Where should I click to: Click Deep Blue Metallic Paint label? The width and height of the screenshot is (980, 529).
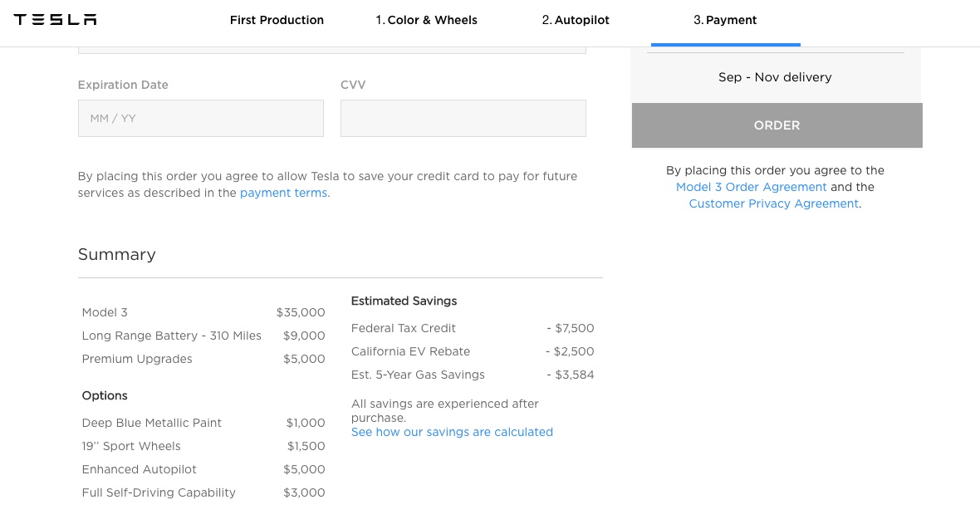click(x=151, y=423)
